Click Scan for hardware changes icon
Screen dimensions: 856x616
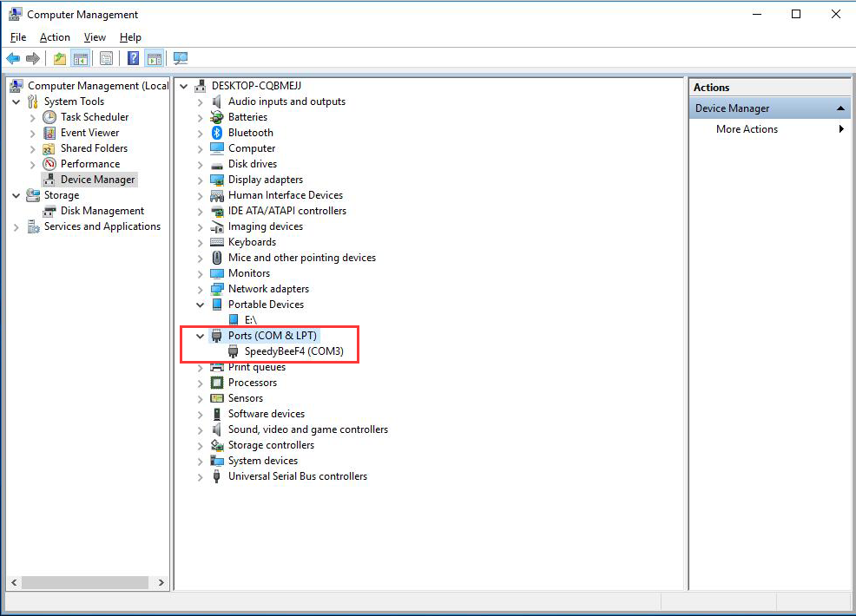coord(181,59)
